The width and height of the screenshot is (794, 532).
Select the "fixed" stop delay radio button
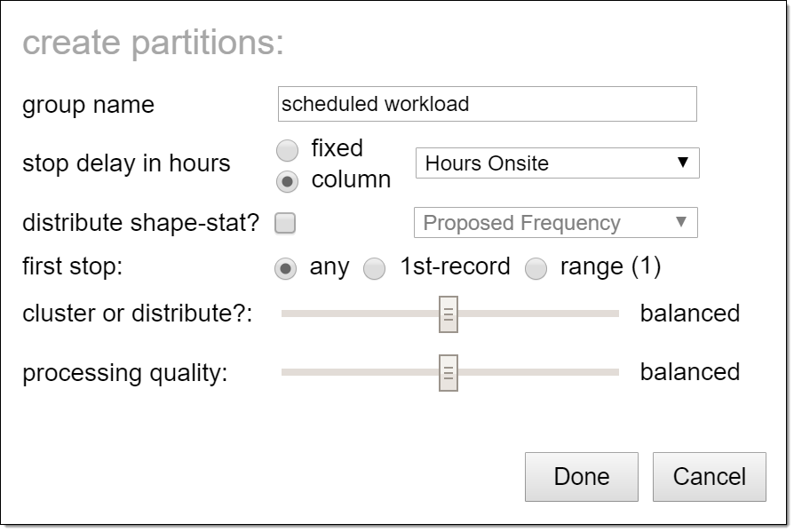coord(287,150)
